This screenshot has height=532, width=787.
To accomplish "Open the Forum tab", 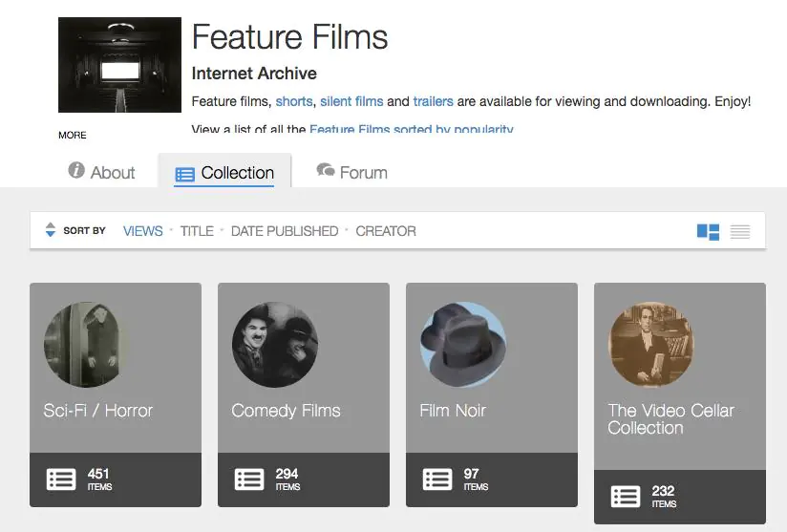I will pyautogui.click(x=352, y=173).
